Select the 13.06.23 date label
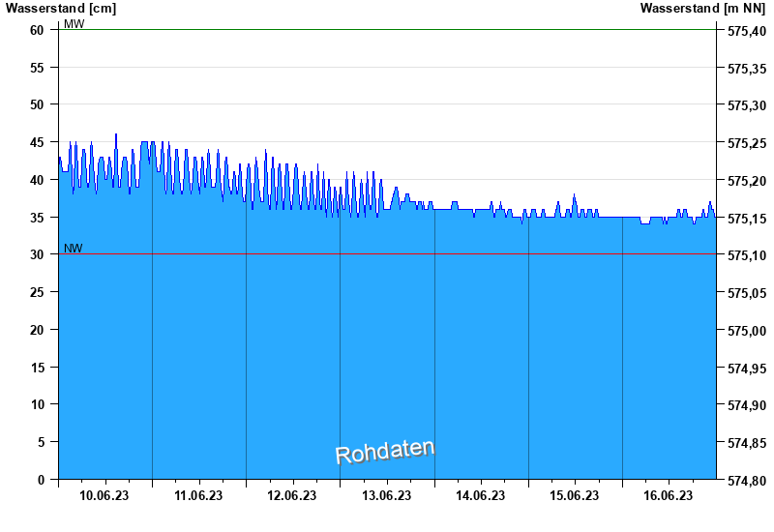 coord(386,495)
